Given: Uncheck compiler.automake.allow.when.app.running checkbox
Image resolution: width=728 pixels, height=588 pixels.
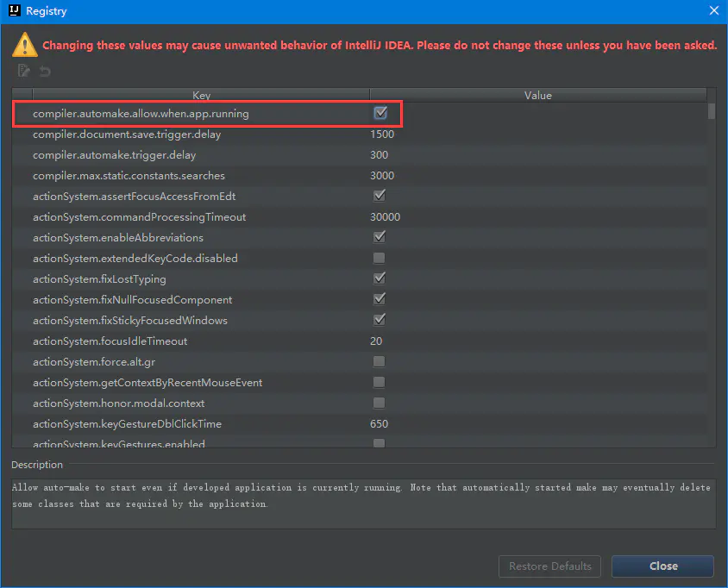Looking at the screenshot, I should click(x=380, y=113).
